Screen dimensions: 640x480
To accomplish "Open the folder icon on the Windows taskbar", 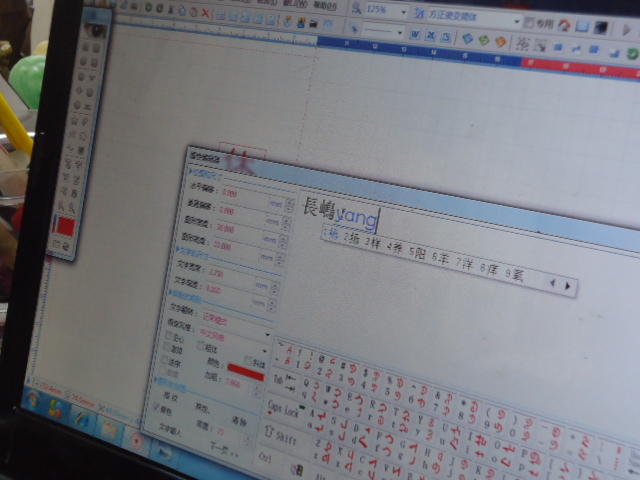I will [110, 429].
